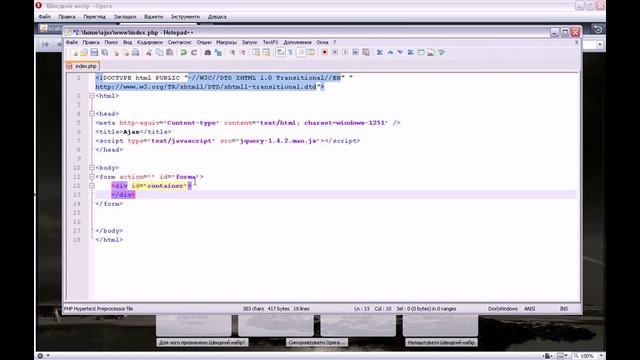Click the Print toolbar icon
Viewport: 640px width, 360px height.
pos(136,53)
